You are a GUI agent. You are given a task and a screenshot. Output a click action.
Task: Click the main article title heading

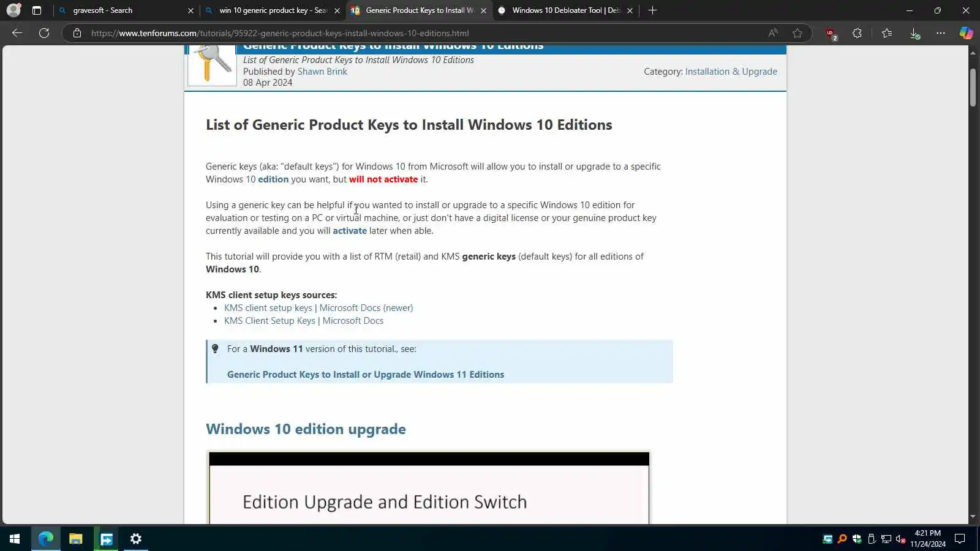tap(409, 125)
